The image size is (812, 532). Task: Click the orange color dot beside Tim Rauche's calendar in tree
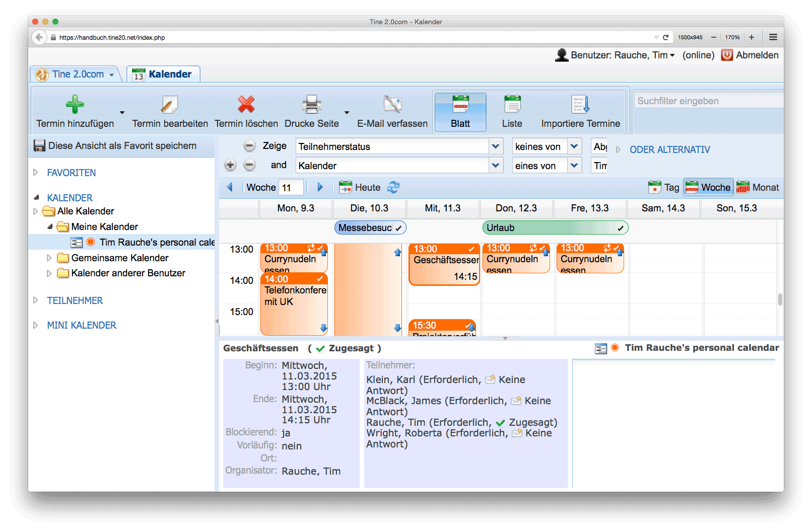click(91, 242)
